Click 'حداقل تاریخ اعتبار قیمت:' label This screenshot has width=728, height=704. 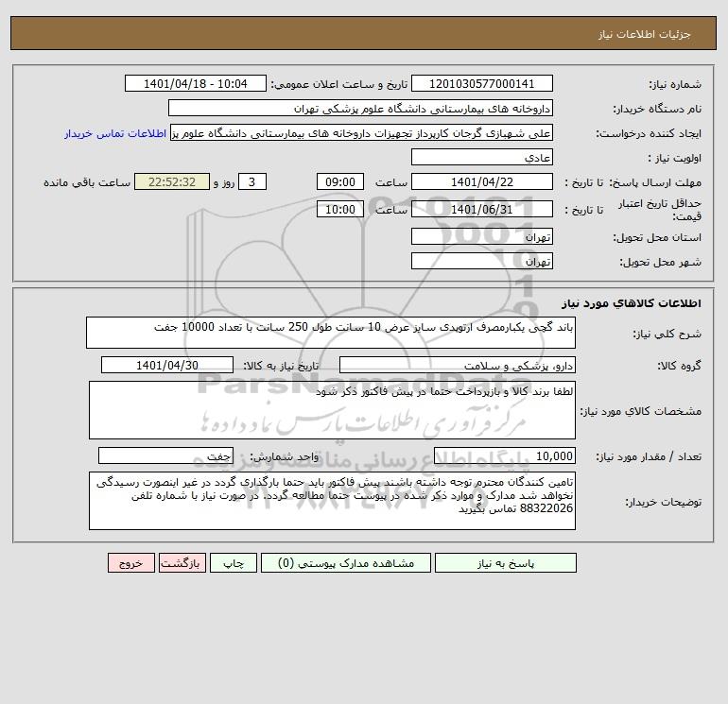660,210
